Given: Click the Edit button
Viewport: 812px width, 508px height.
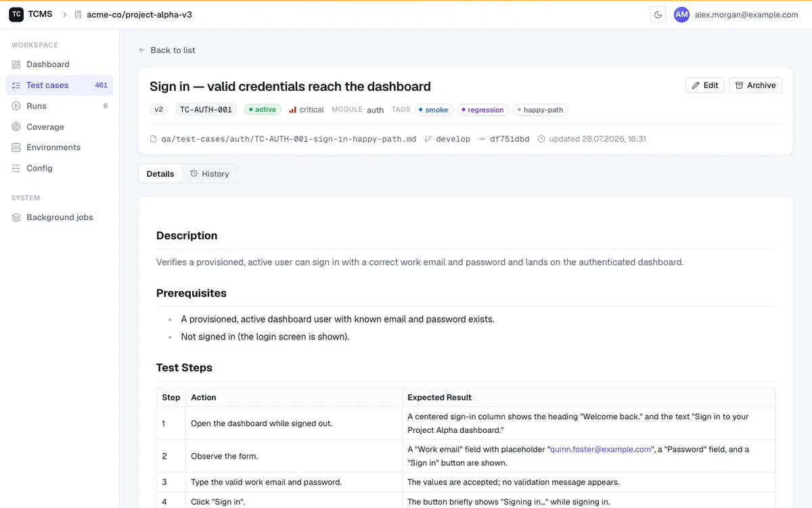Looking at the screenshot, I should pyautogui.click(x=705, y=85).
